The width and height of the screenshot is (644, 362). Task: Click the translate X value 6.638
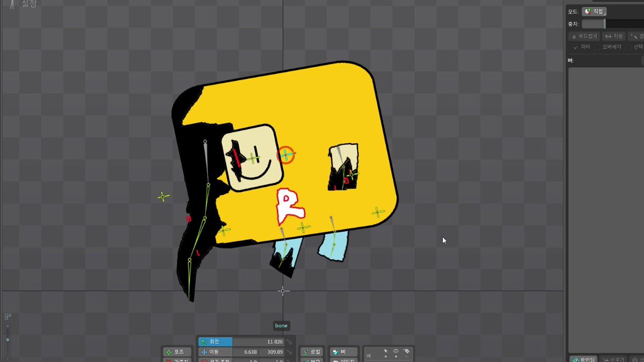[245, 352]
